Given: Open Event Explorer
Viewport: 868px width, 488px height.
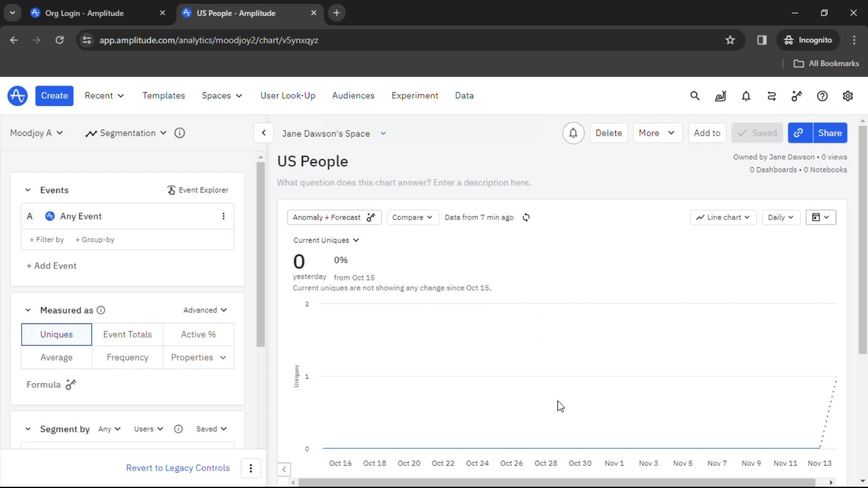Looking at the screenshot, I should (x=198, y=190).
